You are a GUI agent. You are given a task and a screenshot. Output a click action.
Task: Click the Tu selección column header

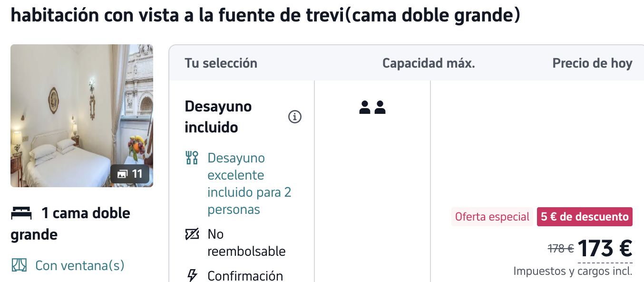(221, 63)
